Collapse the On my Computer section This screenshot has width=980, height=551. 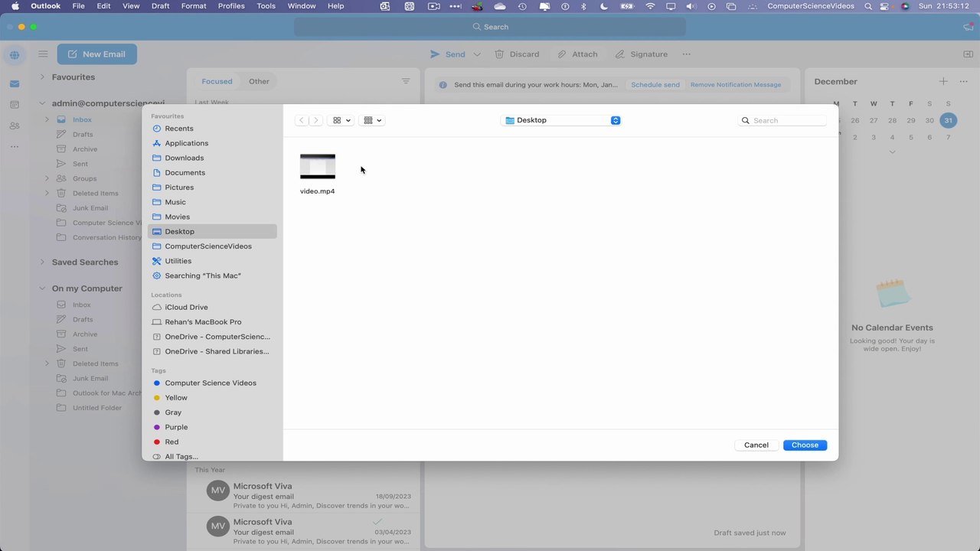(43, 289)
